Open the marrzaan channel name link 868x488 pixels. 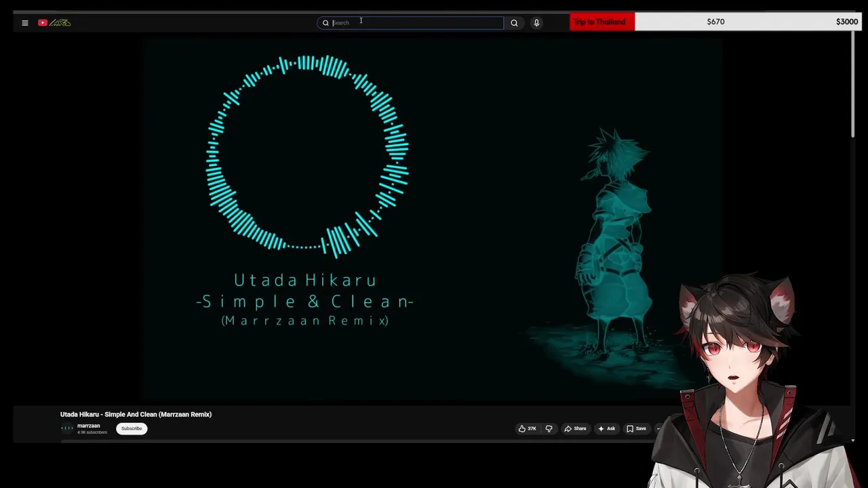[88, 426]
